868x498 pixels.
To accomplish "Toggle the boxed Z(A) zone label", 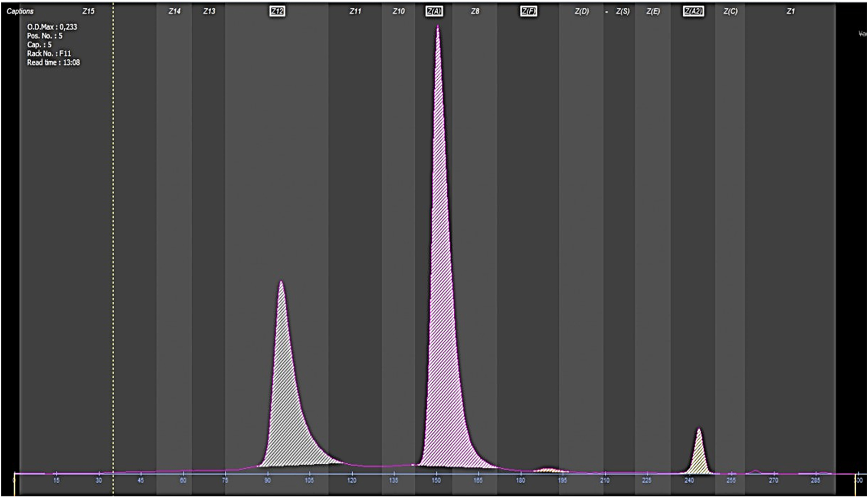I will (434, 11).
